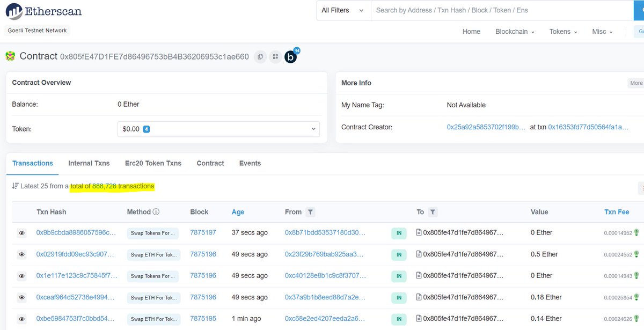Open the More button in More Info
Screen dimensions: 644x330
pyautogui.click(x=636, y=83)
